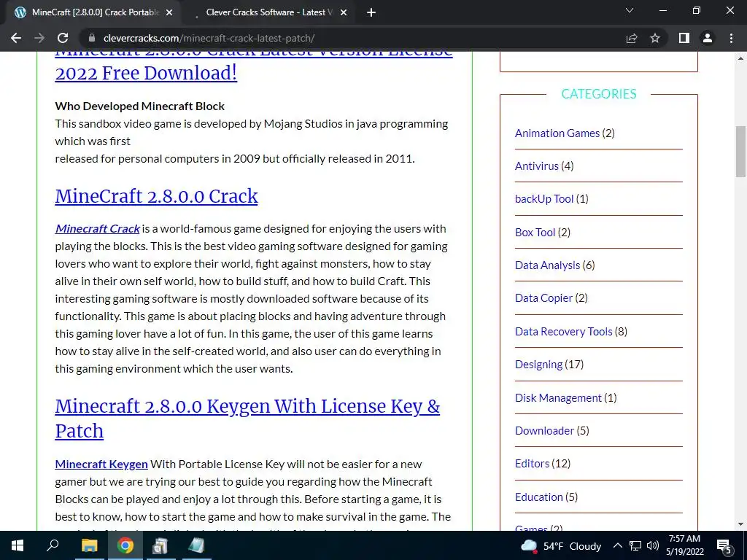
Task: Open the MineCraft 2.8.0.0 Crack heading link
Action: coord(156,196)
